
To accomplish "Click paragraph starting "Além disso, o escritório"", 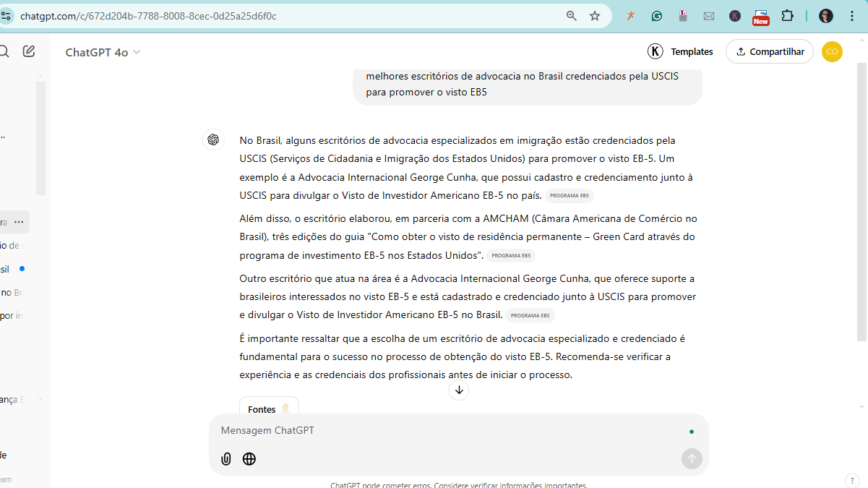I will 468,236.
